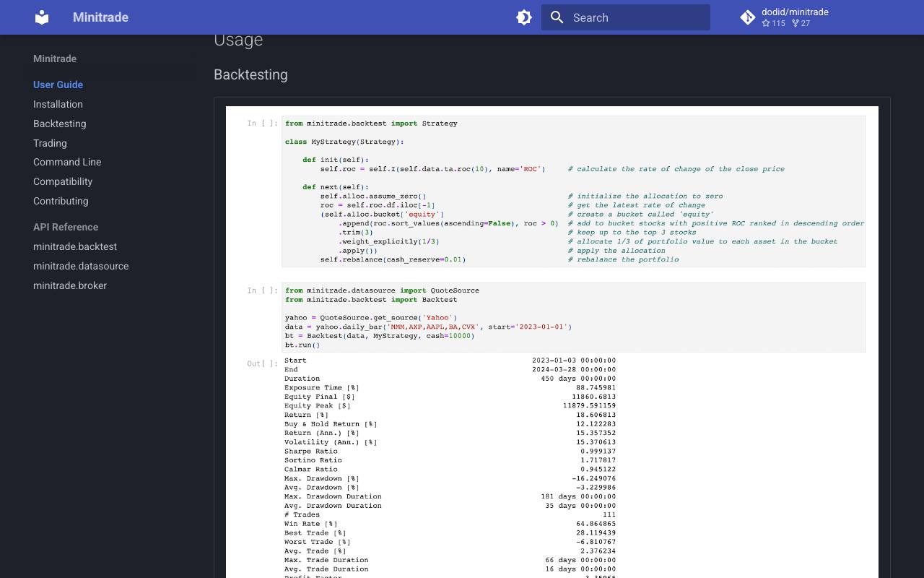
Task: Focus the Search input field
Action: [x=626, y=17]
